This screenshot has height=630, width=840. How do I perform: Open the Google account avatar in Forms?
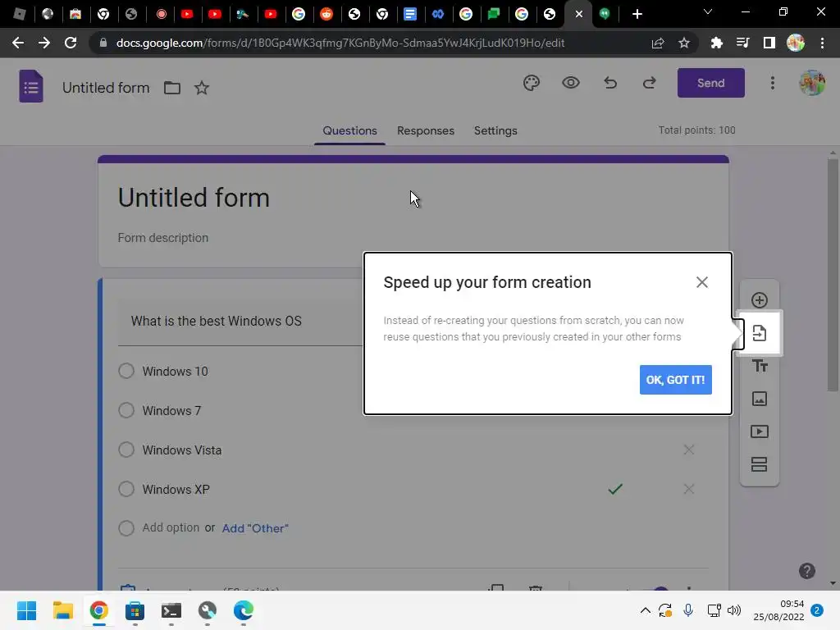pyautogui.click(x=812, y=83)
